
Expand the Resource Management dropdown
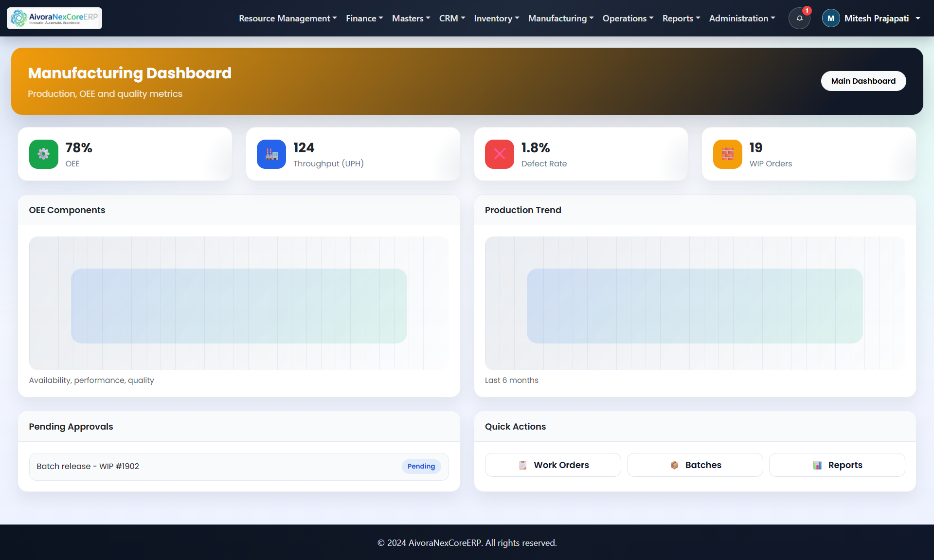coord(287,18)
